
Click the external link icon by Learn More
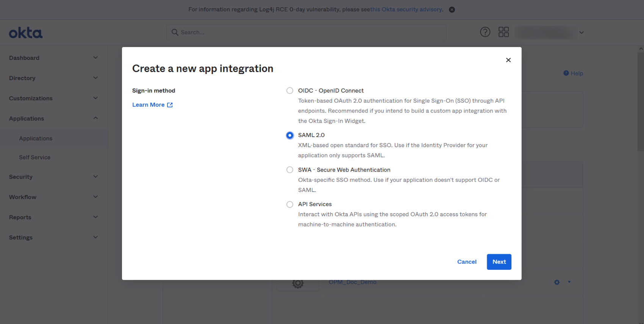170,105
